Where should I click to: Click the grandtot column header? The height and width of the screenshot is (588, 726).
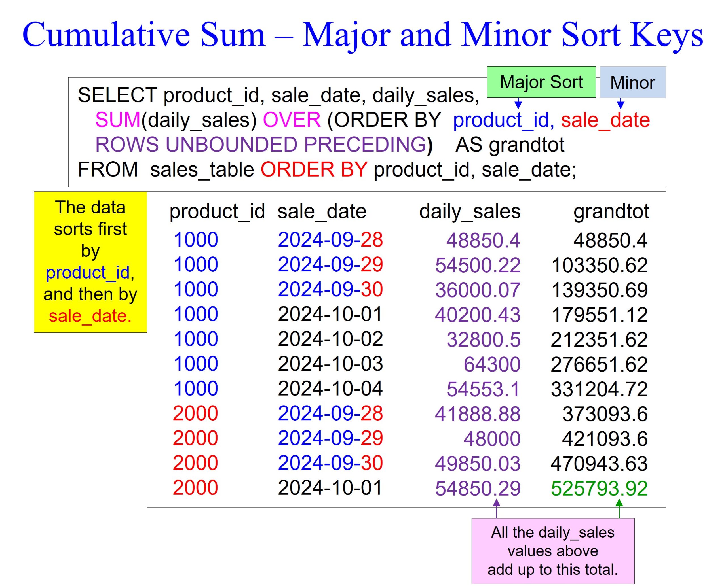(x=611, y=211)
